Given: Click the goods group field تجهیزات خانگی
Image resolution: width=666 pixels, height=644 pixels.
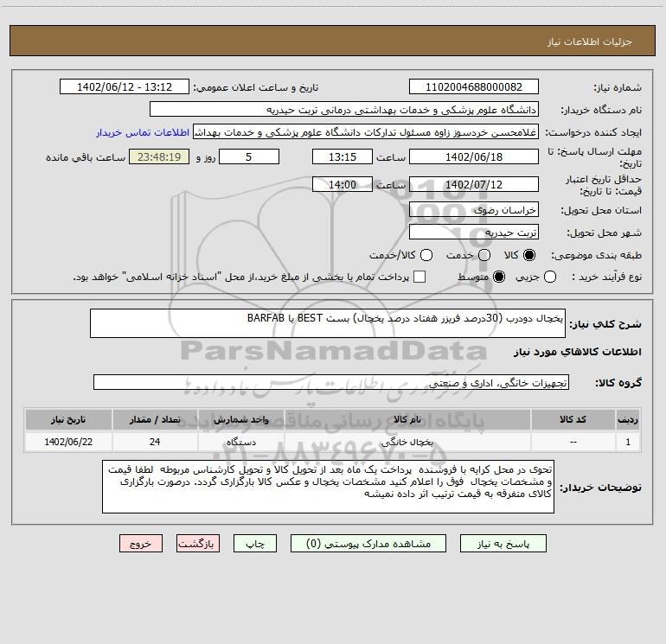Looking at the screenshot, I should point(331,382).
